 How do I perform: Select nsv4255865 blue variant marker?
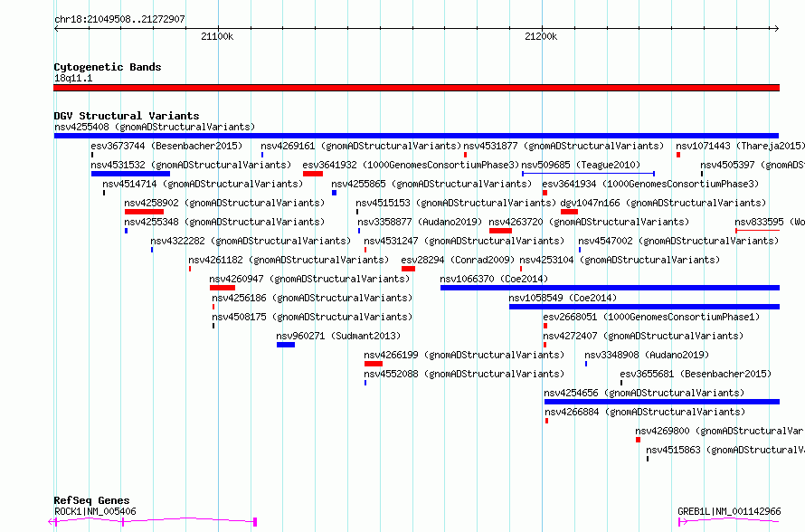point(335,193)
